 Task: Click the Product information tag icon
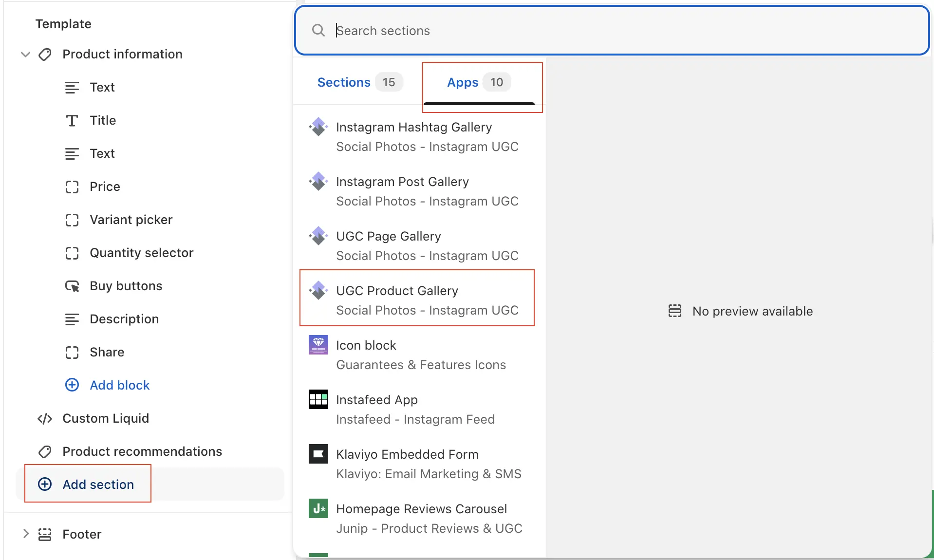pyautogui.click(x=45, y=55)
